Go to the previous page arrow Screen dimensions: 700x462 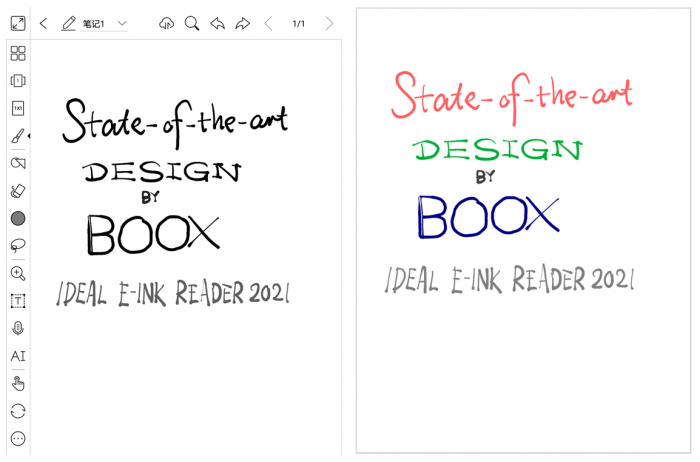[268, 23]
